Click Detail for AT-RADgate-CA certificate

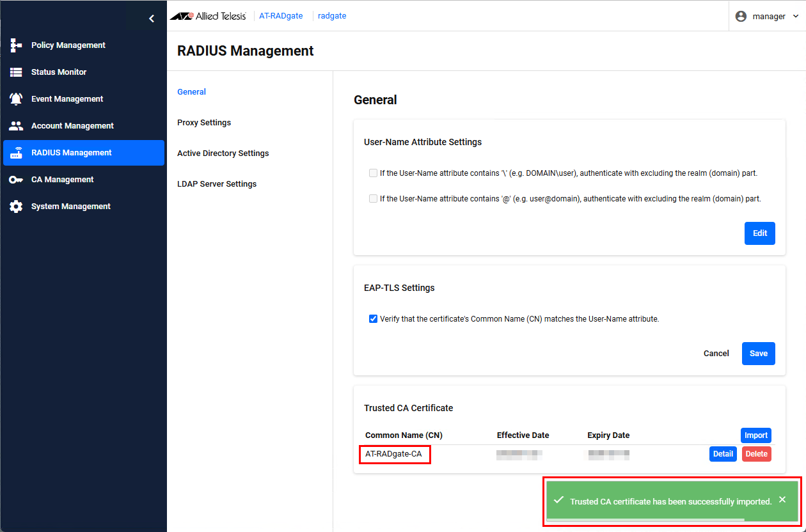(x=723, y=454)
